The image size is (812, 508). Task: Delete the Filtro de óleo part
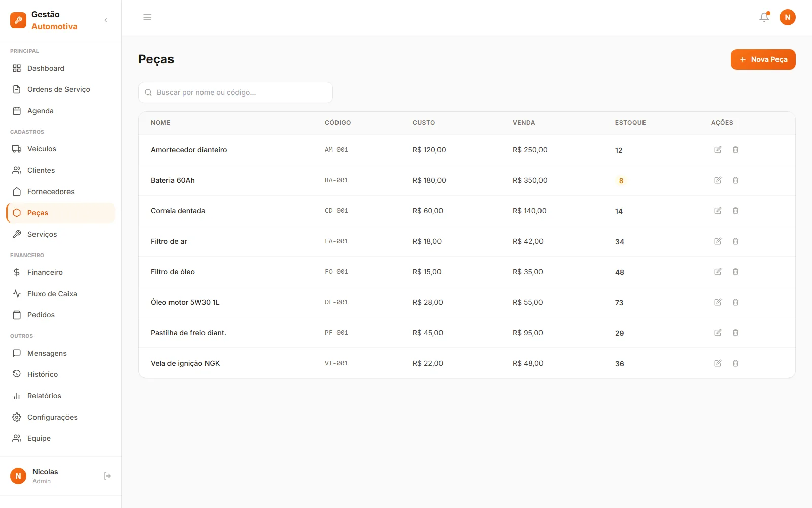click(x=735, y=272)
